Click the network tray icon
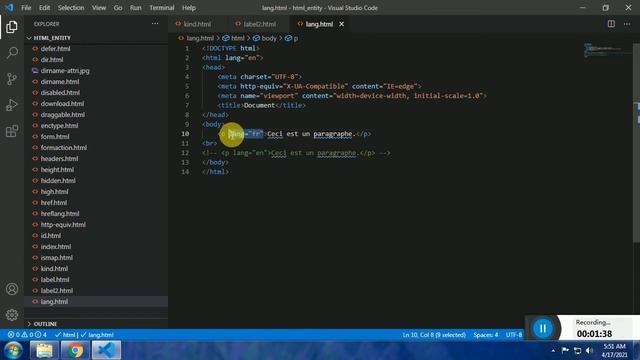 tap(577, 350)
